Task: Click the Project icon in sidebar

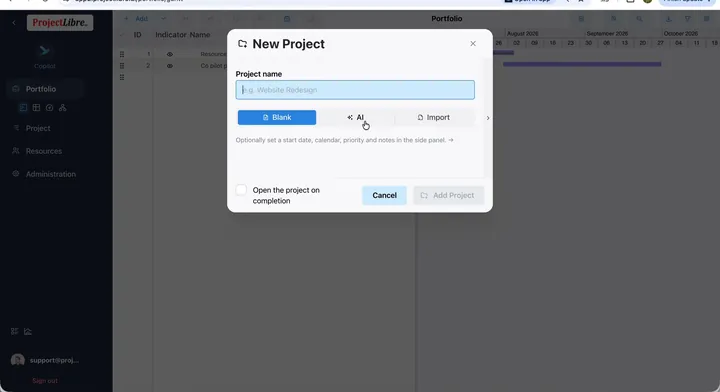Action: point(16,128)
